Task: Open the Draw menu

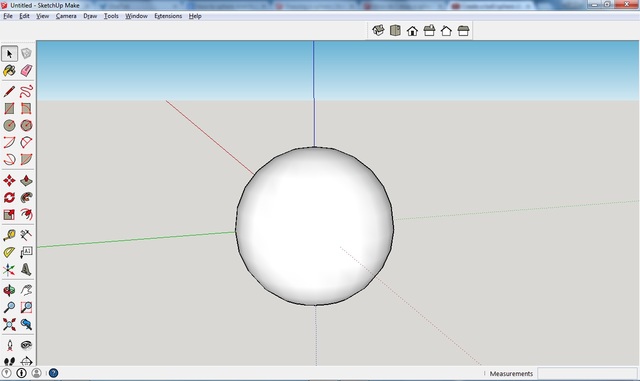Action: (x=90, y=16)
